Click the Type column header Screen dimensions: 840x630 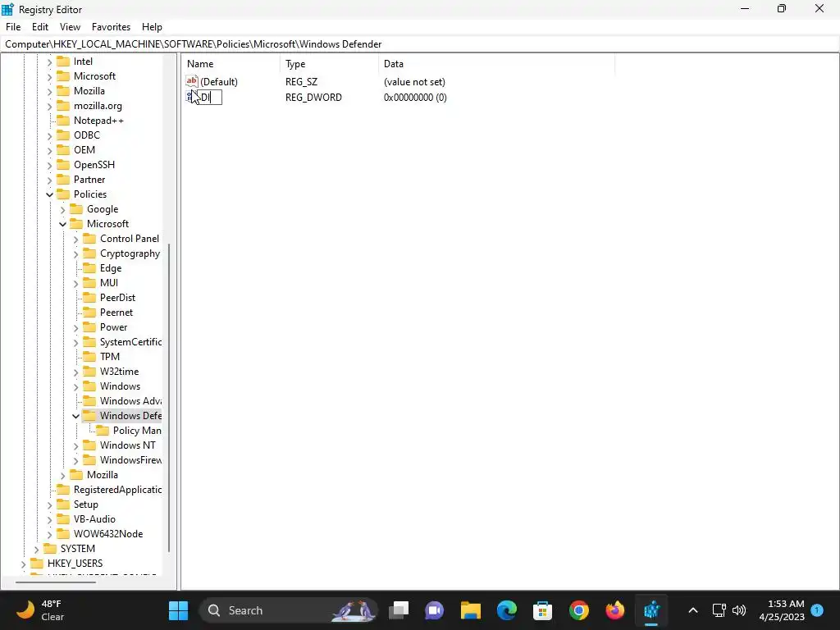pos(330,64)
